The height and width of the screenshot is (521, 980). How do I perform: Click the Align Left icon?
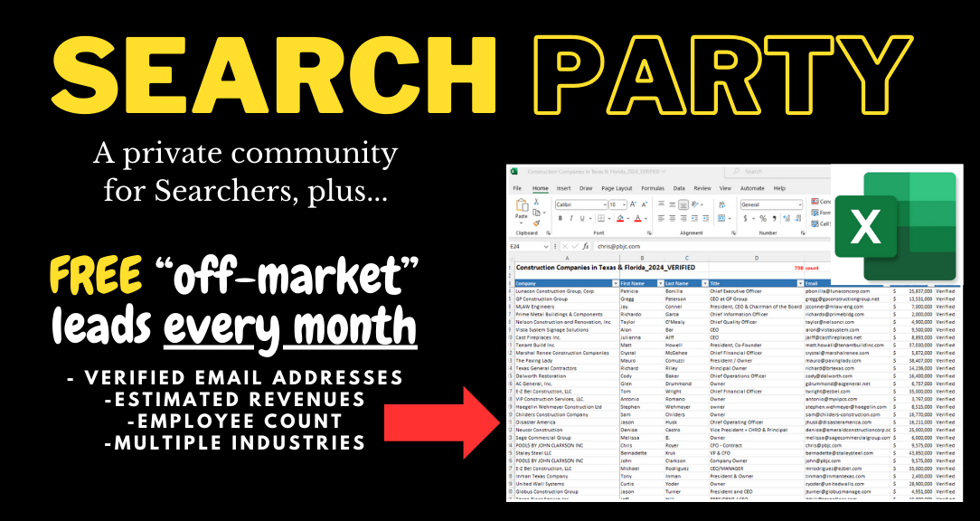[x=661, y=218]
